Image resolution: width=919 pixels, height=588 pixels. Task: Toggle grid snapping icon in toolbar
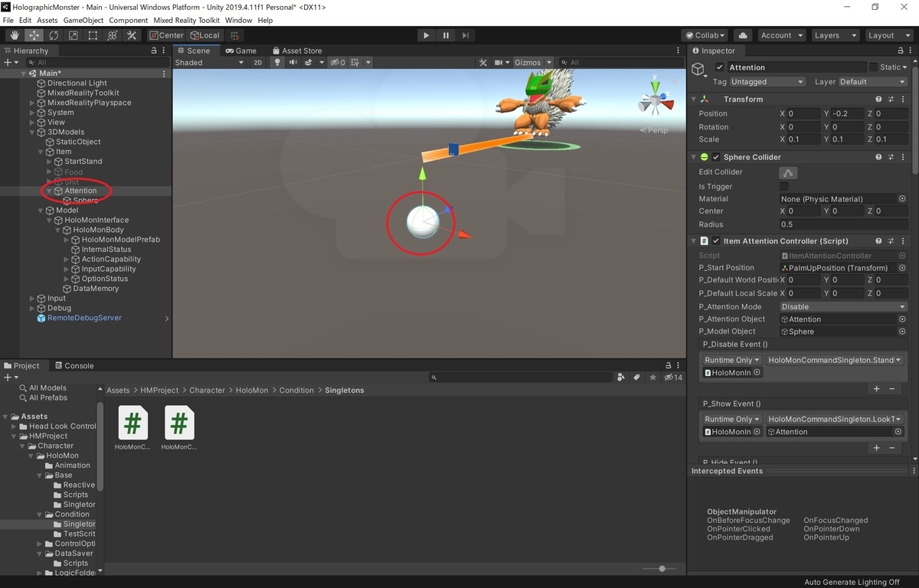234,35
